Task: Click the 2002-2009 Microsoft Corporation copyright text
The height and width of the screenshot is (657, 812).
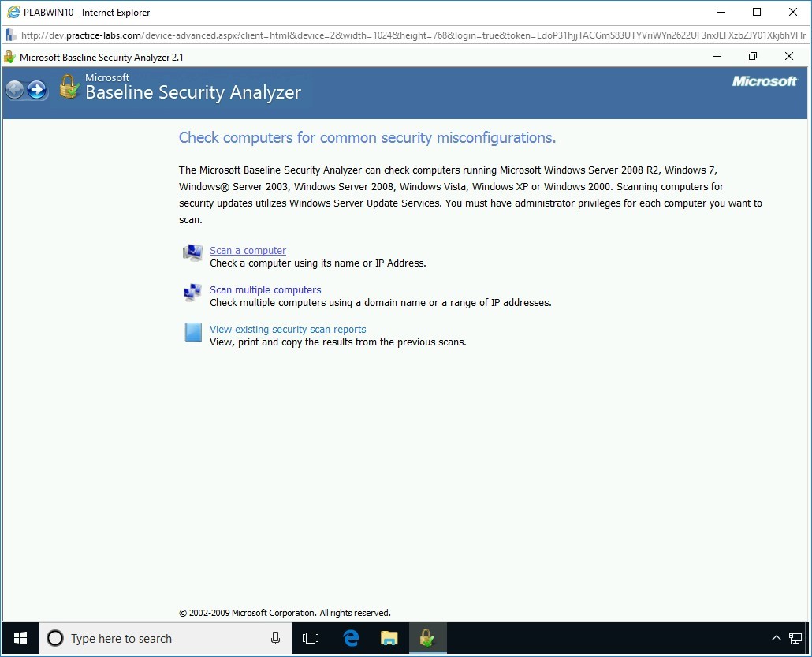Action: pos(285,613)
